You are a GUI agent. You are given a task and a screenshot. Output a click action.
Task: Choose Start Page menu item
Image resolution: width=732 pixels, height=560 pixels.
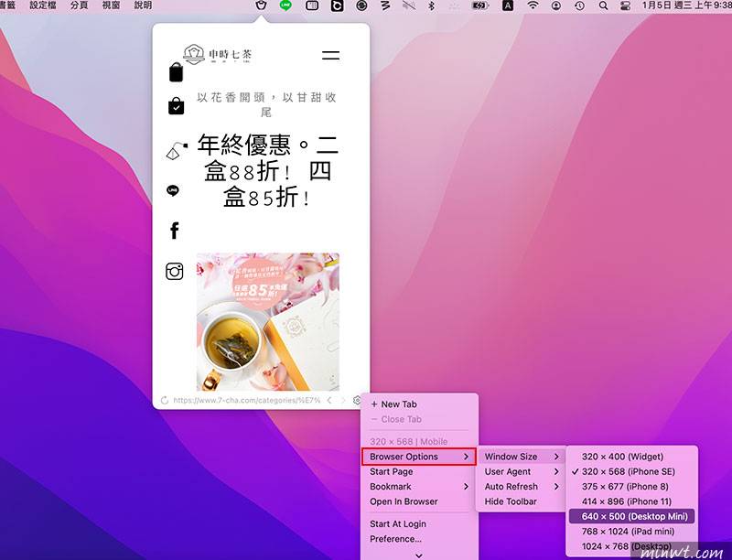(419, 471)
